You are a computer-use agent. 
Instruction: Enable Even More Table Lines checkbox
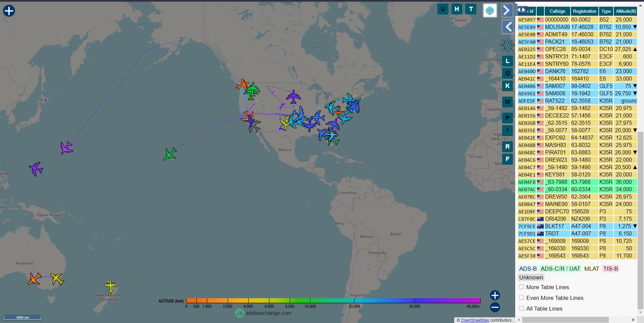(x=522, y=298)
